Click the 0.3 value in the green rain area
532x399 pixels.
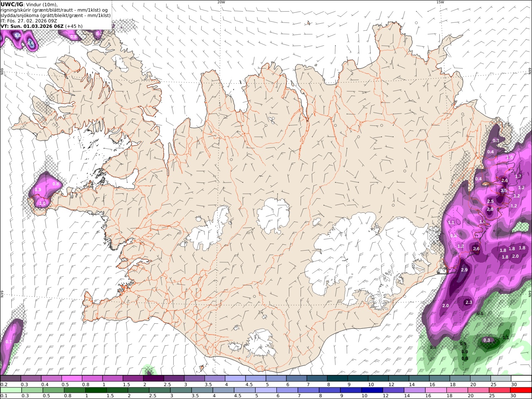(487, 340)
